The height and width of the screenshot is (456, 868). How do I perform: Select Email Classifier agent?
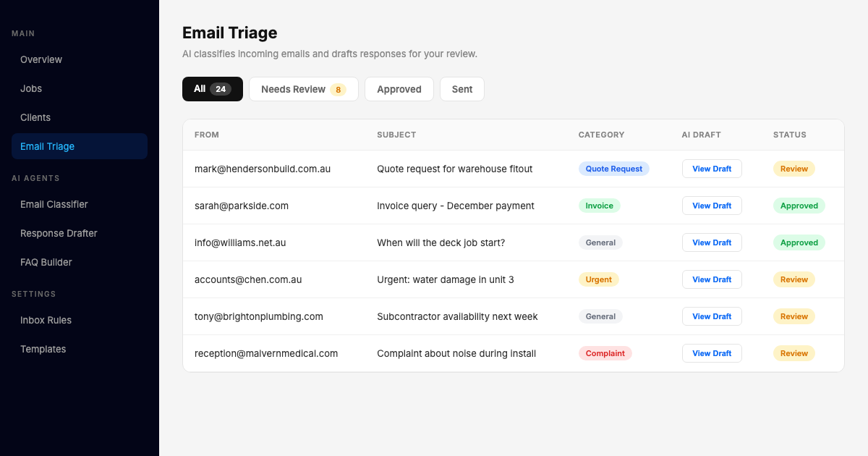pyautogui.click(x=54, y=204)
